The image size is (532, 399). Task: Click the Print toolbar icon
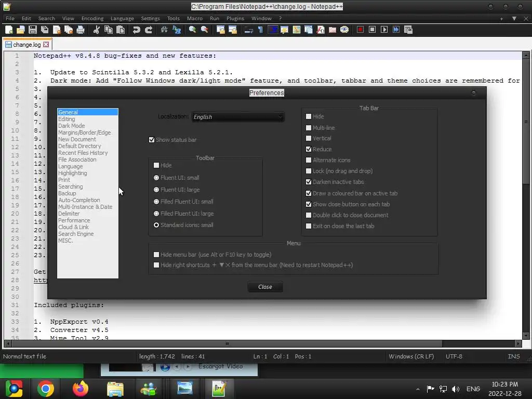pos(81,30)
